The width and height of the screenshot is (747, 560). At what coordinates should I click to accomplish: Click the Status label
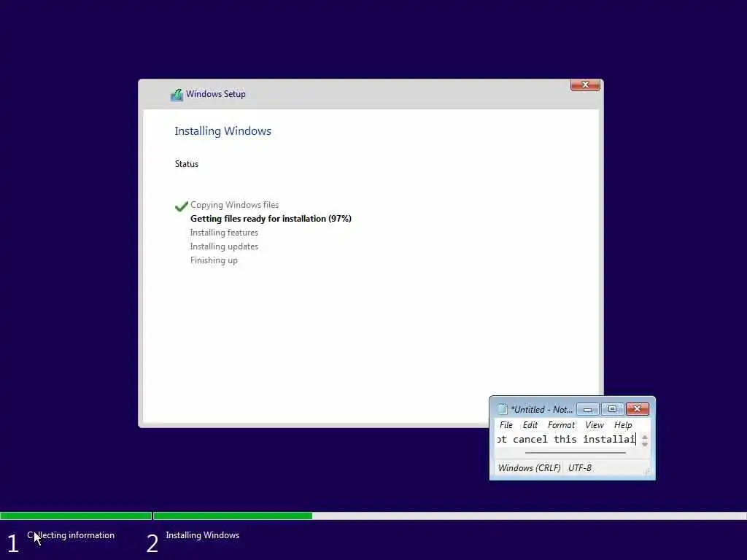[186, 164]
